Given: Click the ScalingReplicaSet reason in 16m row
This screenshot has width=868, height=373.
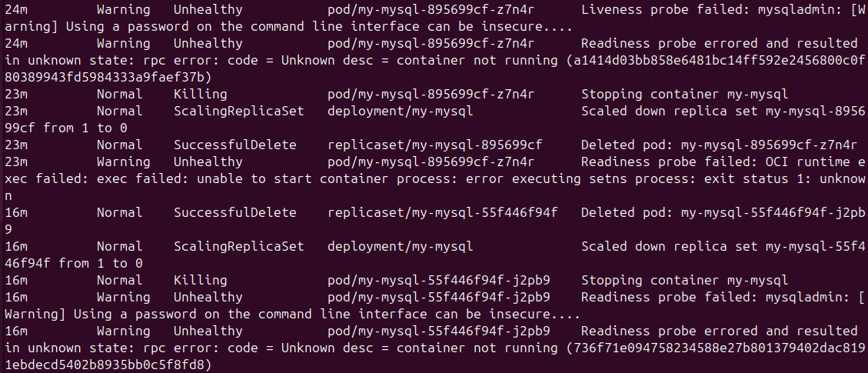Looking at the screenshot, I should [238, 246].
